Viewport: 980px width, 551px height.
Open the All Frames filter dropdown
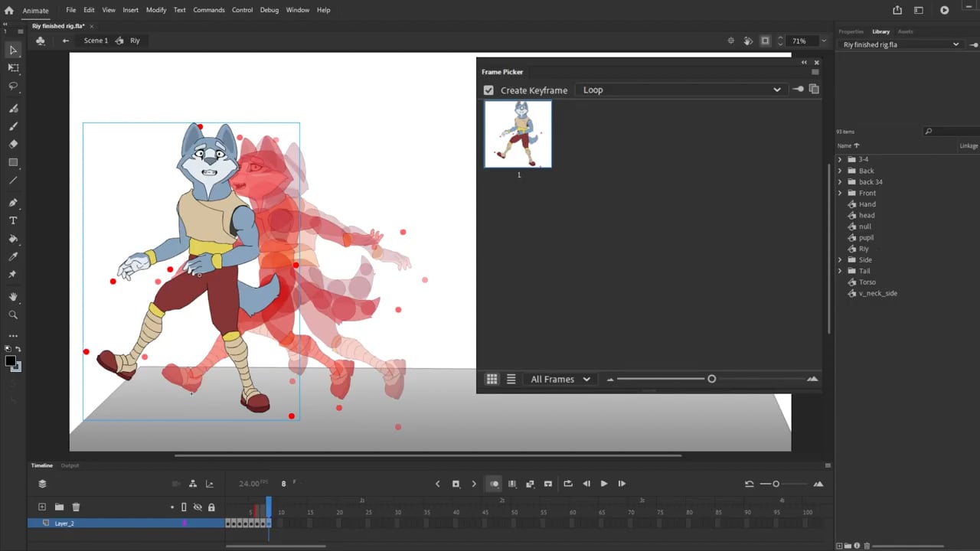tap(560, 379)
